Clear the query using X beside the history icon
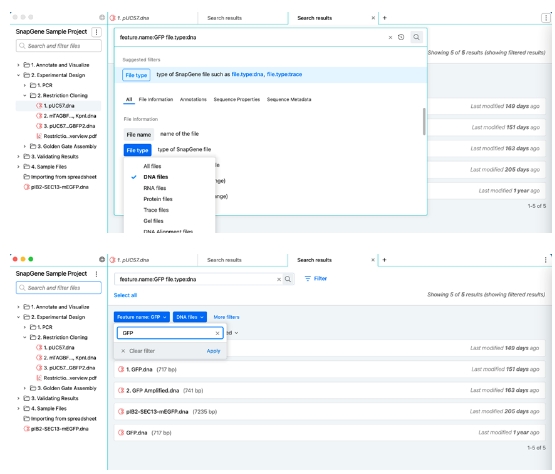 (390, 38)
